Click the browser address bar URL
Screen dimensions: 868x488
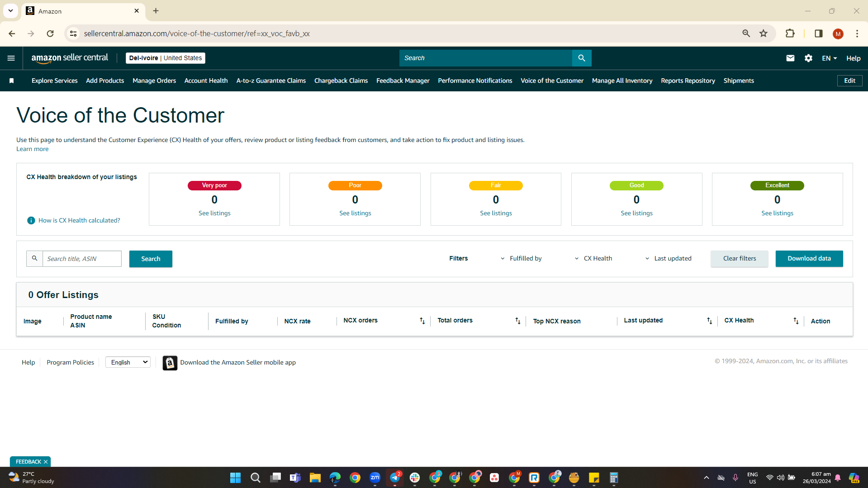click(197, 33)
